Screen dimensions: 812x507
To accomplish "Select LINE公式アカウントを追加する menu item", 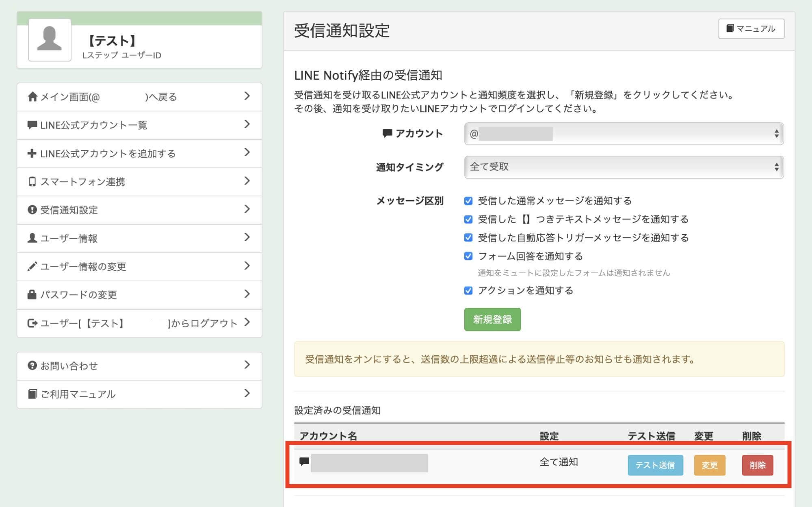I will tap(139, 154).
